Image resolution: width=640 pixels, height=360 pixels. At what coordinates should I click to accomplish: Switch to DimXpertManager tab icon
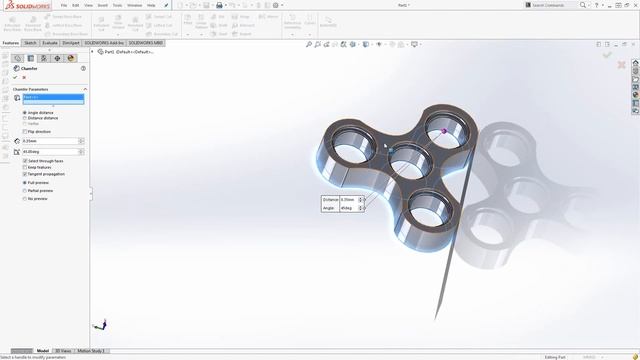point(57,58)
